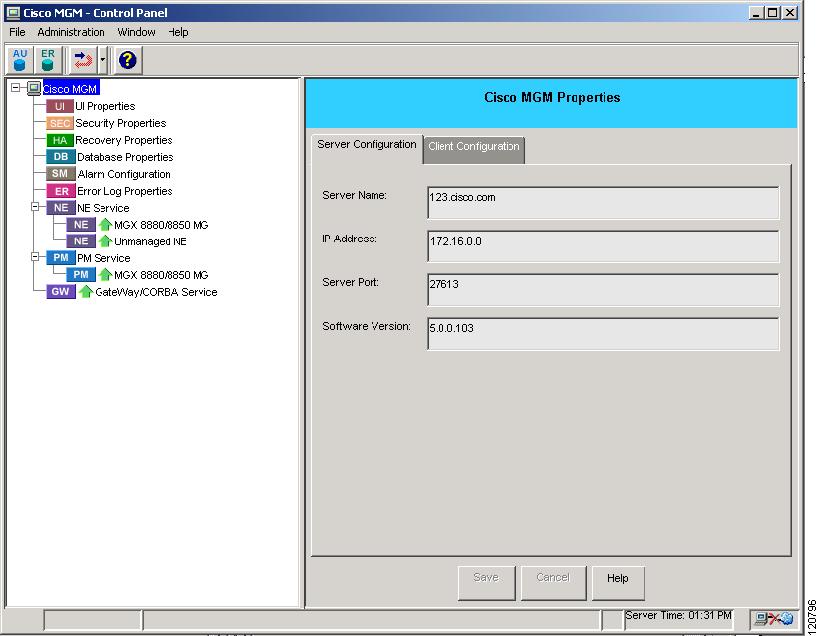Click the AU database toolbar icon

(x=20, y=60)
